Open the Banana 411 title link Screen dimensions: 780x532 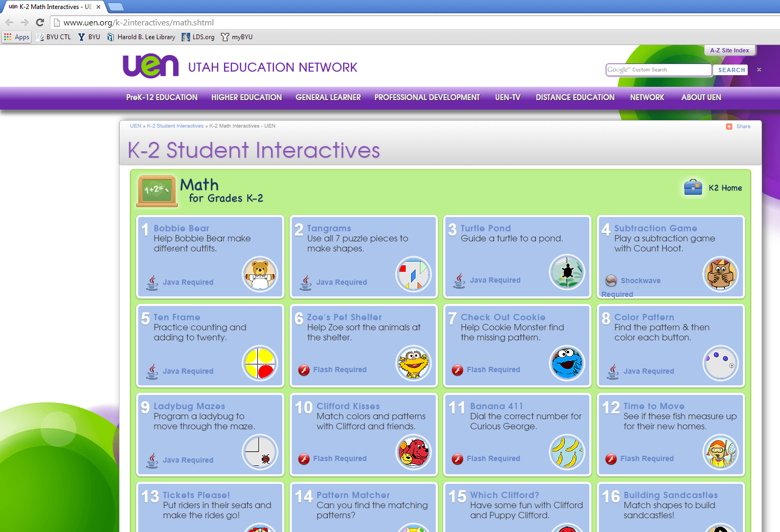496,406
